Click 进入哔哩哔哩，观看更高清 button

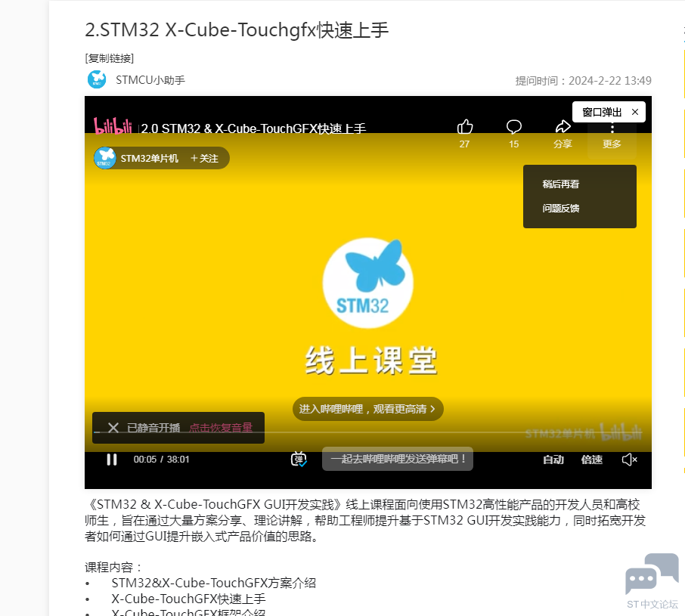click(368, 409)
